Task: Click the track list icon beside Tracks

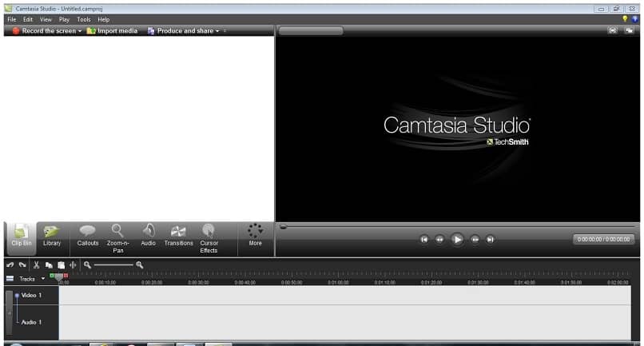Action: click(10, 279)
